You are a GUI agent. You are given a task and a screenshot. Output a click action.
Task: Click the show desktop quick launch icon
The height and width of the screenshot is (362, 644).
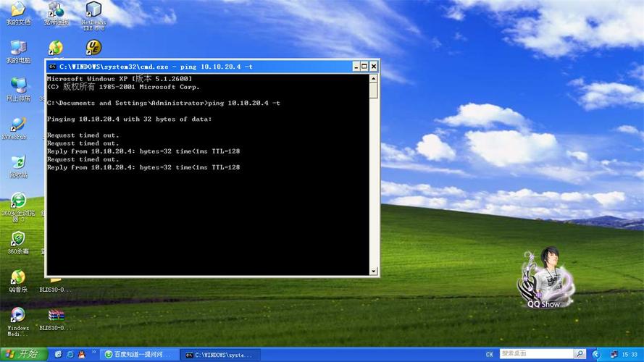tap(59, 354)
